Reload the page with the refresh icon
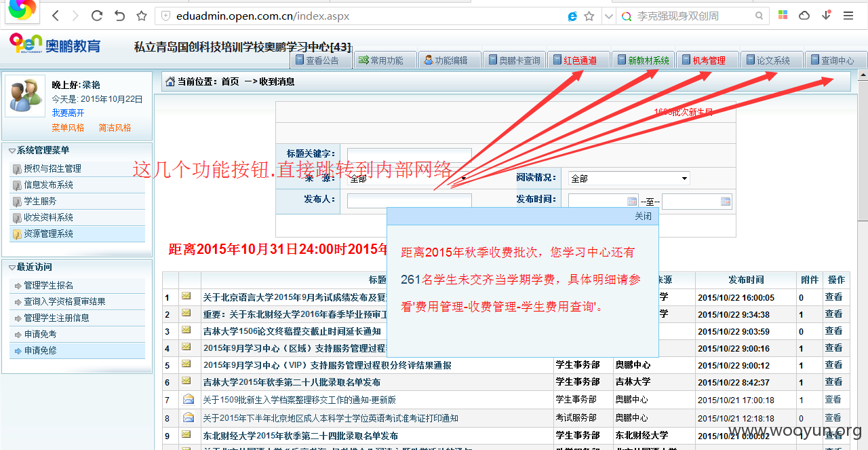868x450 pixels. 97,16
